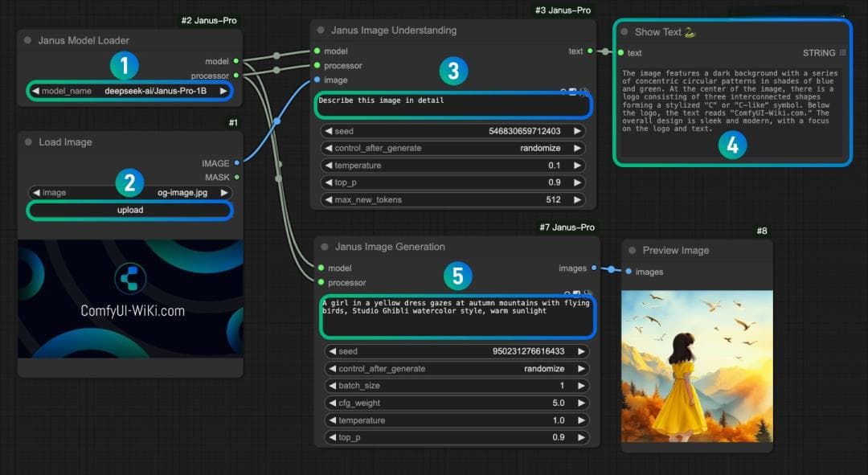The height and width of the screenshot is (475, 868).
Task: Increase seed 546830659712403 with right arrow
Action: point(577,131)
